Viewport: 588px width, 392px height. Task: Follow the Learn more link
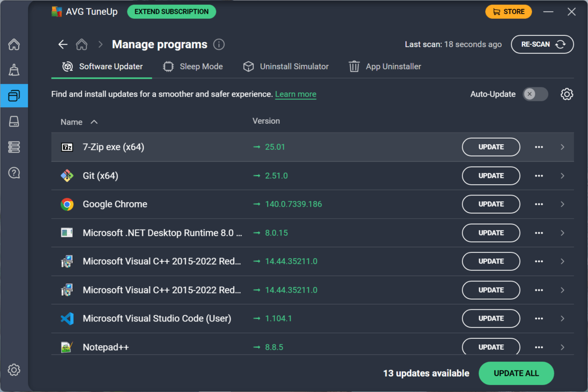click(x=295, y=94)
